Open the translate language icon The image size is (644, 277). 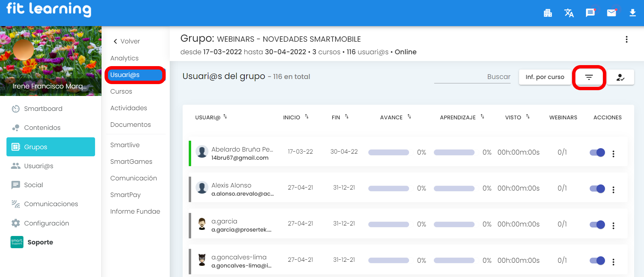point(569,13)
